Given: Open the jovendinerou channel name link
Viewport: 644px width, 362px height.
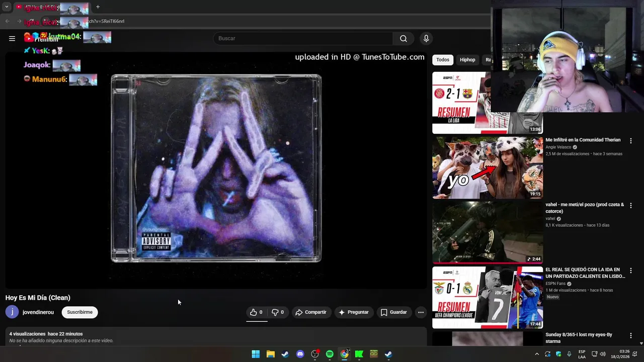Looking at the screenshot, I should point(38,312).
